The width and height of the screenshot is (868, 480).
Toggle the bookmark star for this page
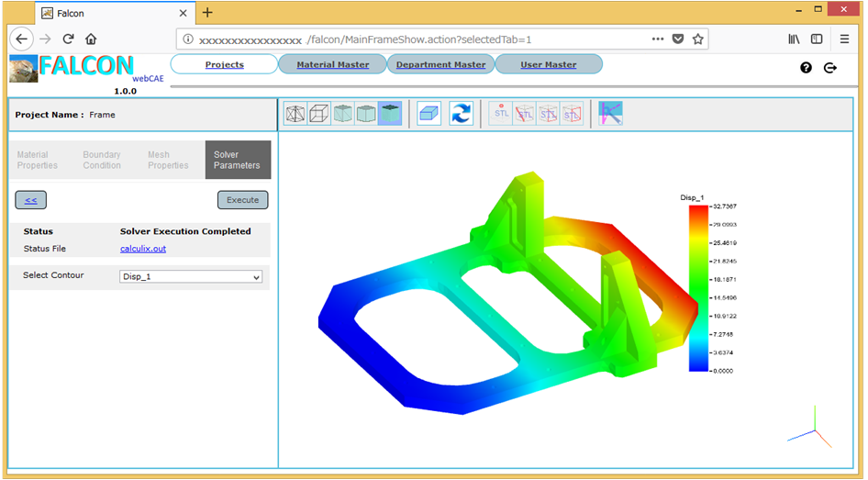click(698, 39)
